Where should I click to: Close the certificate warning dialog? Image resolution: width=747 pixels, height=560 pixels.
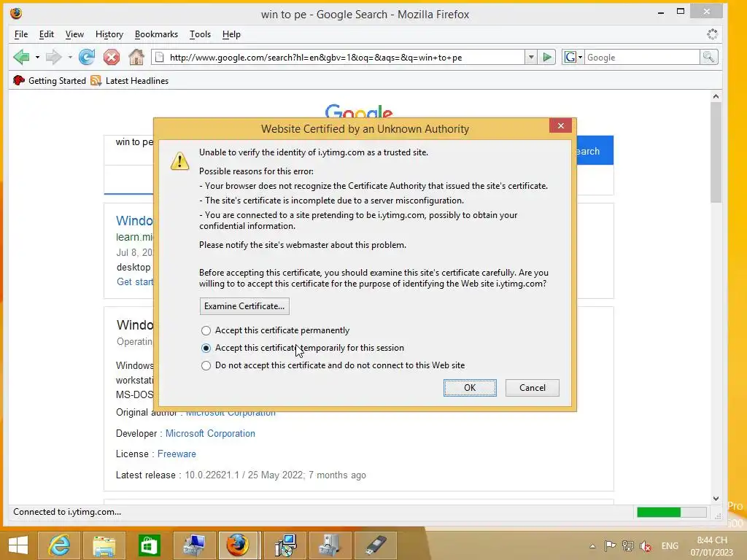(561, 125)
